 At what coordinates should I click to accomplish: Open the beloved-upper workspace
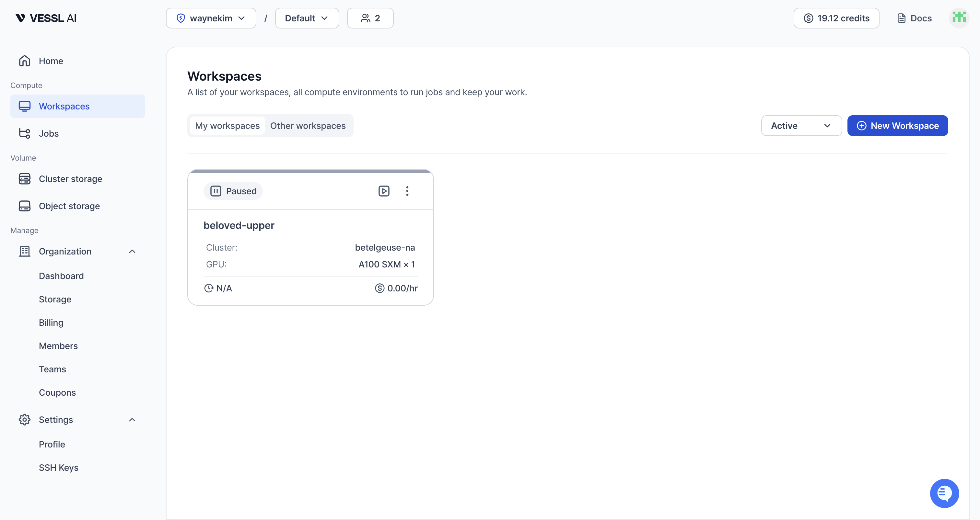click(x=239, y=225)
